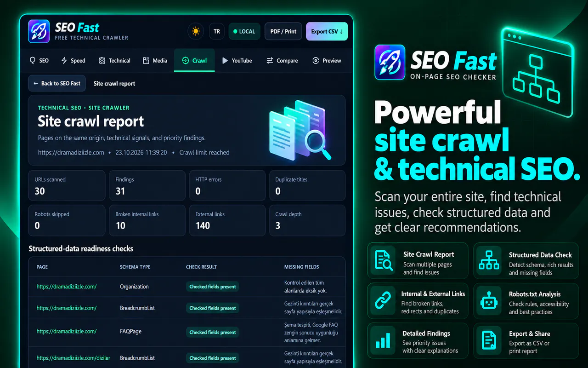This screenshot has height=368, width=588.
Task: Click the Crawl depth stat card
Action: (307, 220)
